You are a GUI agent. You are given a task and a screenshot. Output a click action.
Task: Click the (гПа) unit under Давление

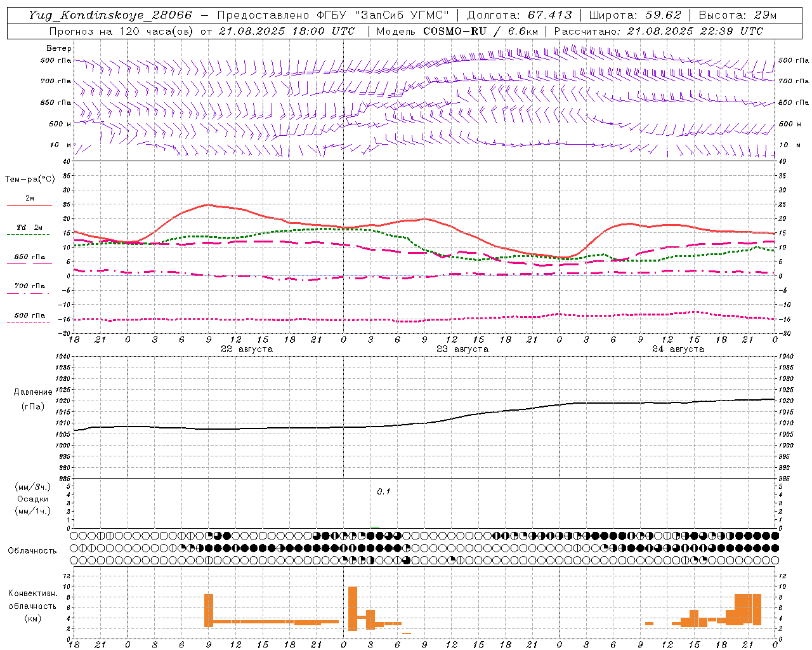pos(33,406)
